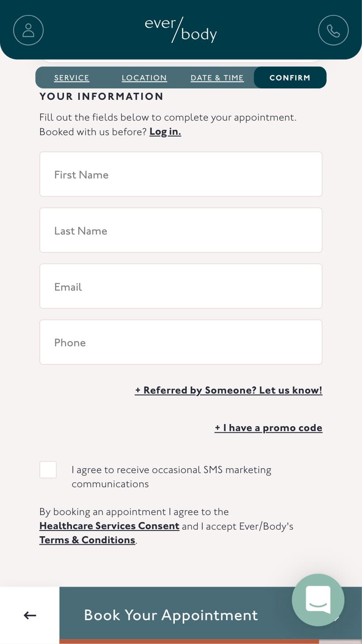The image size is (362, 644).
Task: Open the chat support bubble icon
Action: point(318,600)
